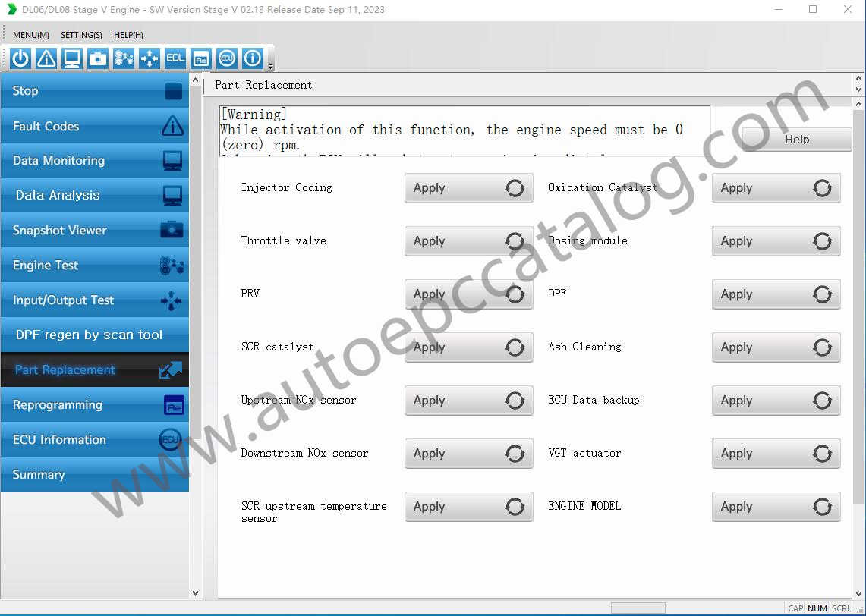Click the Stop power icon in toolbar
Screen dimensions: 866x616
(19, 58)
